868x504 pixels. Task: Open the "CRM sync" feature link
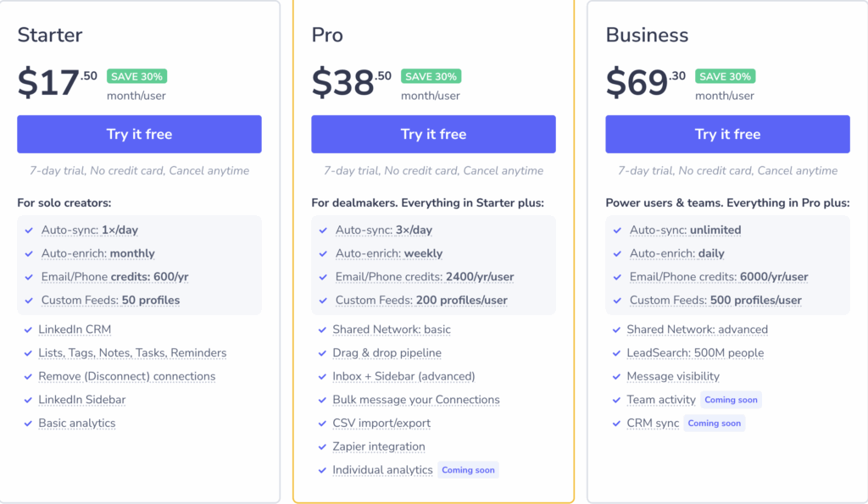(648, 423)
